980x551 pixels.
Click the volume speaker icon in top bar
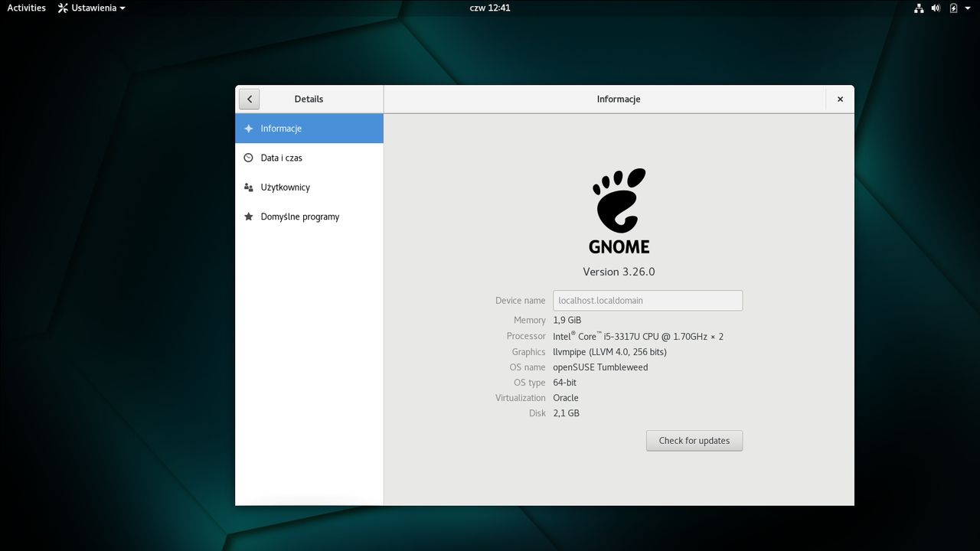click(936, 8)
